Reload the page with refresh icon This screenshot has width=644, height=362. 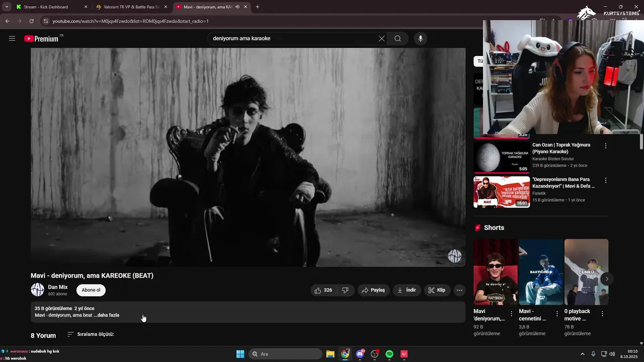tap(31, 21)
